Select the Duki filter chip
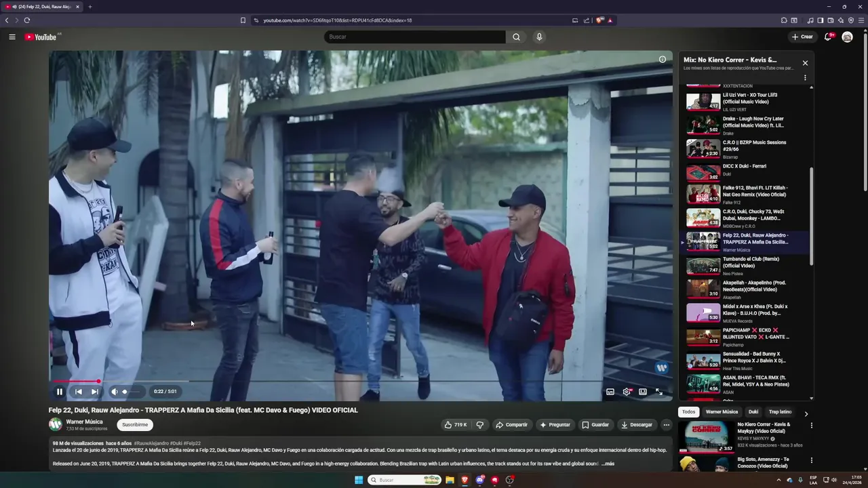Viewport: 868px width, 488px height. pos(753,412)
